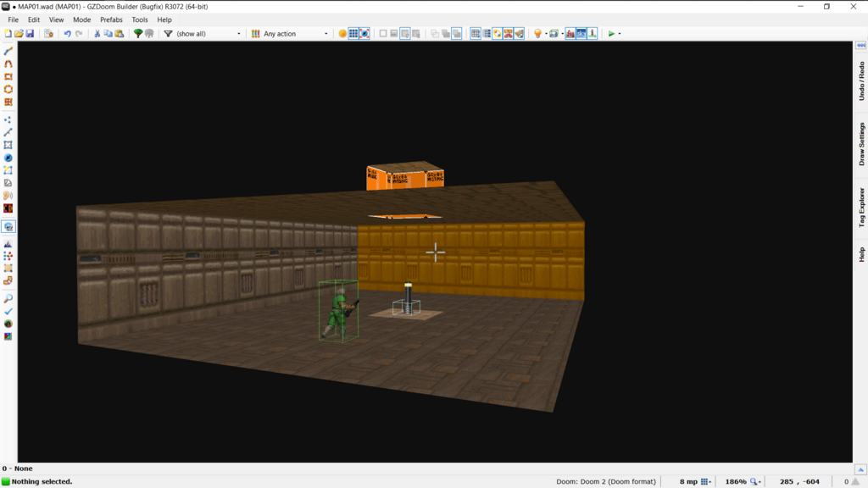Open the Tools menu
868x488 pixels.
tap(140, 19)
